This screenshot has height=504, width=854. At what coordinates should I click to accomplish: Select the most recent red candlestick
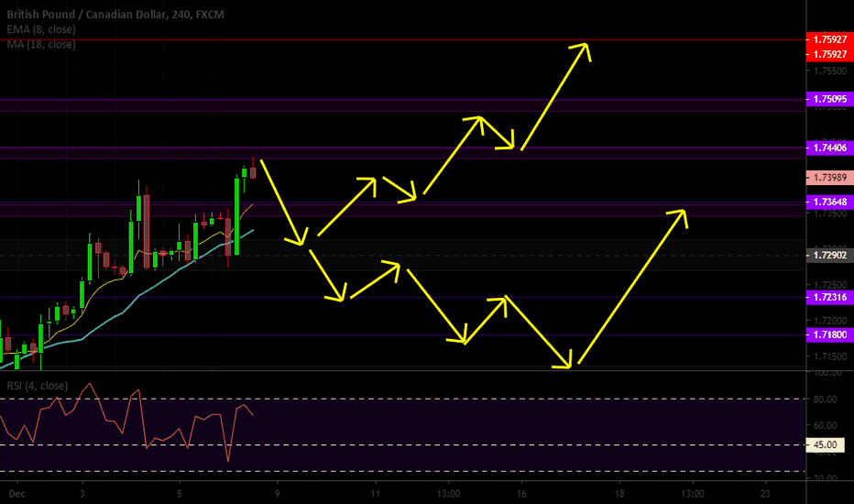point(253,171)
